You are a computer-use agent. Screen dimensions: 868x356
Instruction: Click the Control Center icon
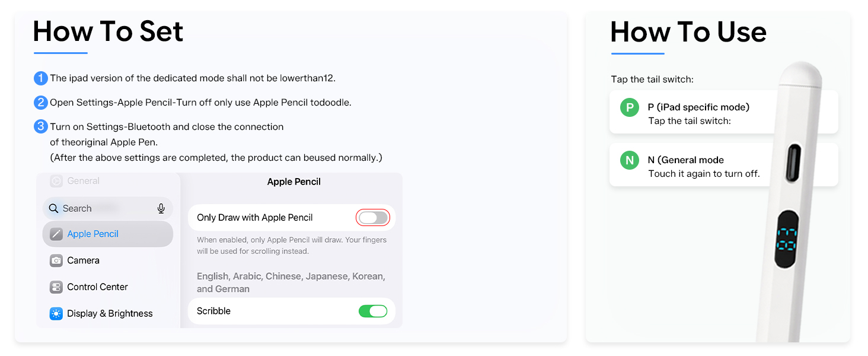56,287
